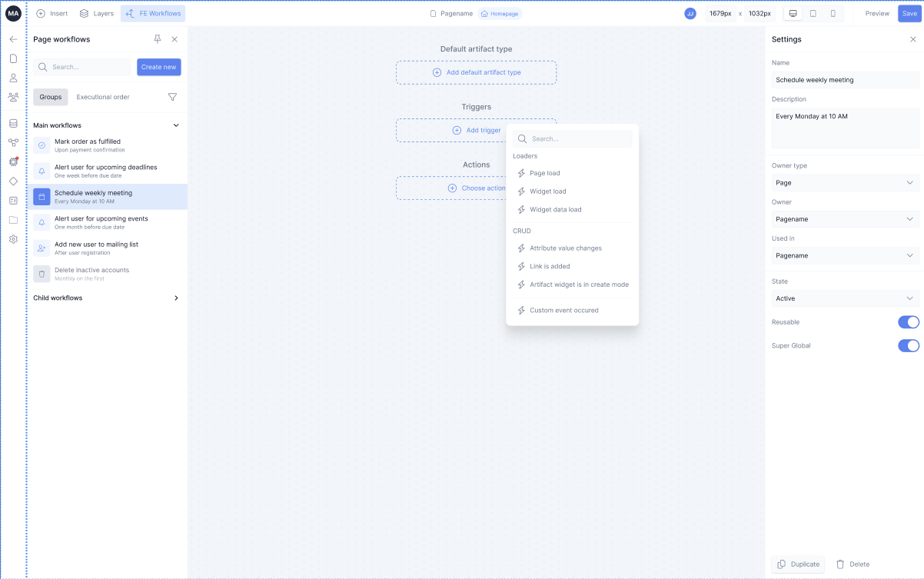Collapse the Main workflows section
This screenshot has width=924, height=579.
tap(175, 125)
